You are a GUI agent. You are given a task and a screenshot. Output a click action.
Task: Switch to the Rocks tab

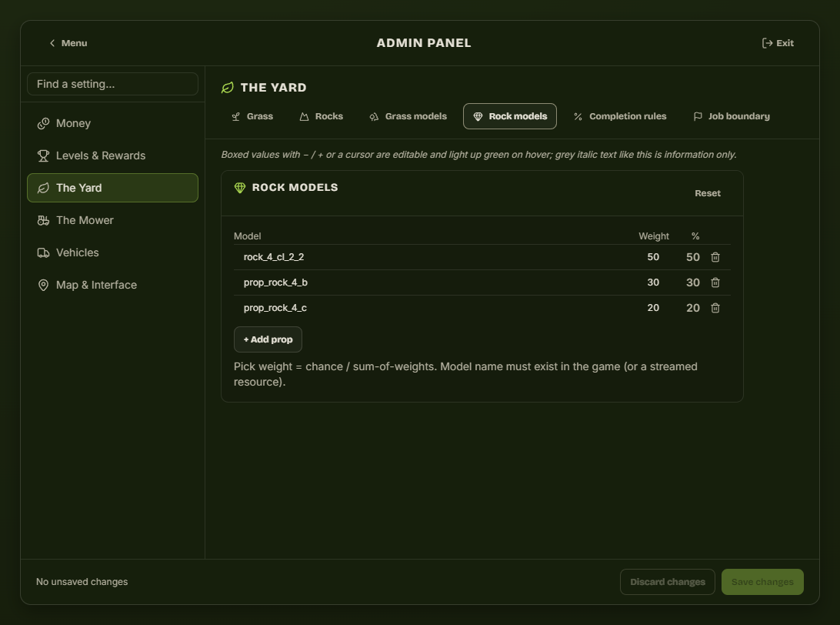[321, 116]
